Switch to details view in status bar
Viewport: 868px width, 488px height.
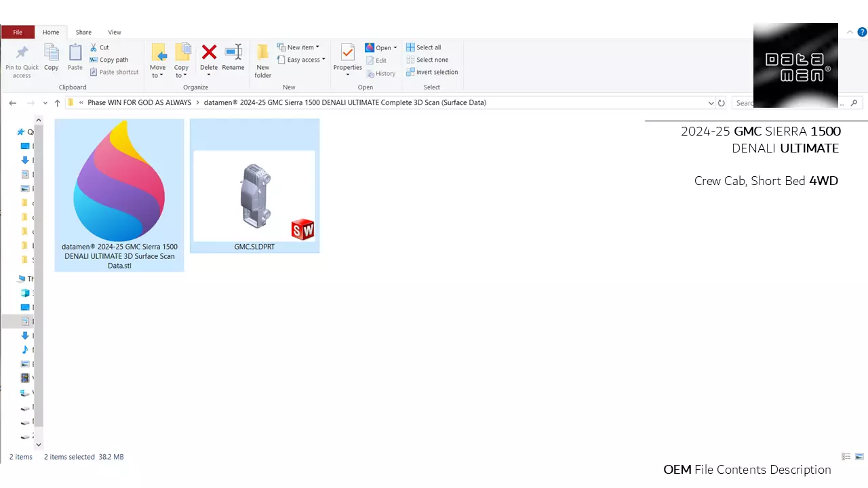point(846,457)
